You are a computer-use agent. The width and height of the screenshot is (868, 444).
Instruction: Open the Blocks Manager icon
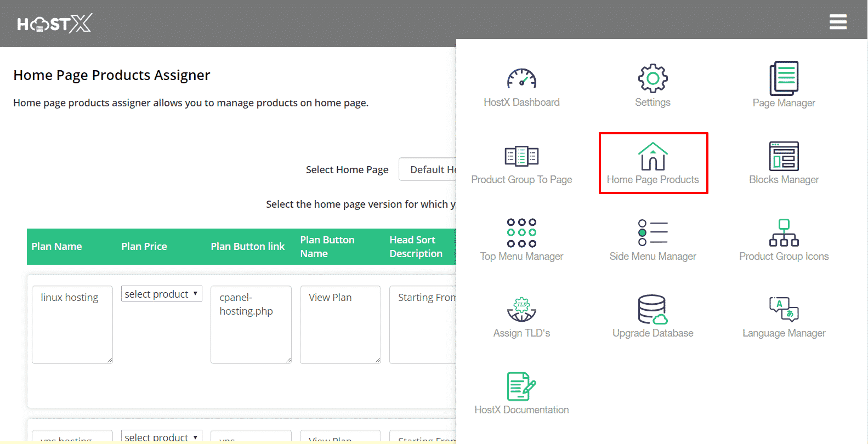[784, 156]
